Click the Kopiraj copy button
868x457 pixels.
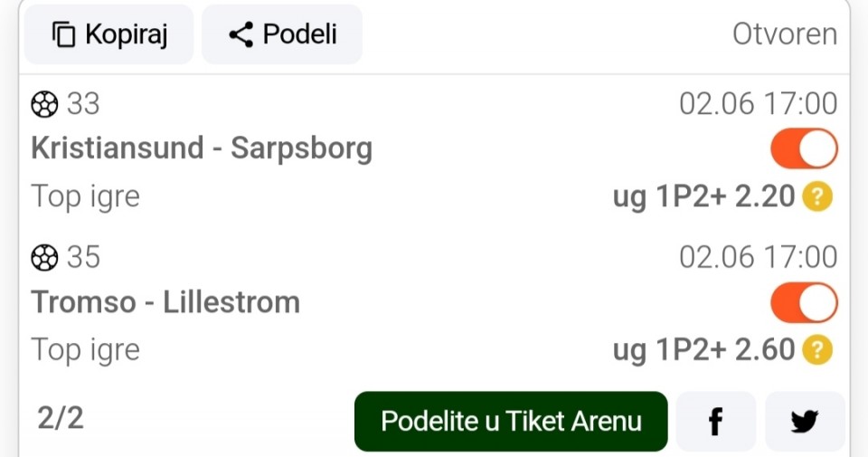tap(109, 34)
